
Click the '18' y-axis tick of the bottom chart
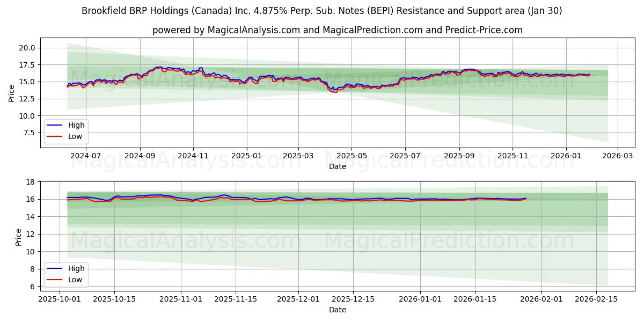32,182
